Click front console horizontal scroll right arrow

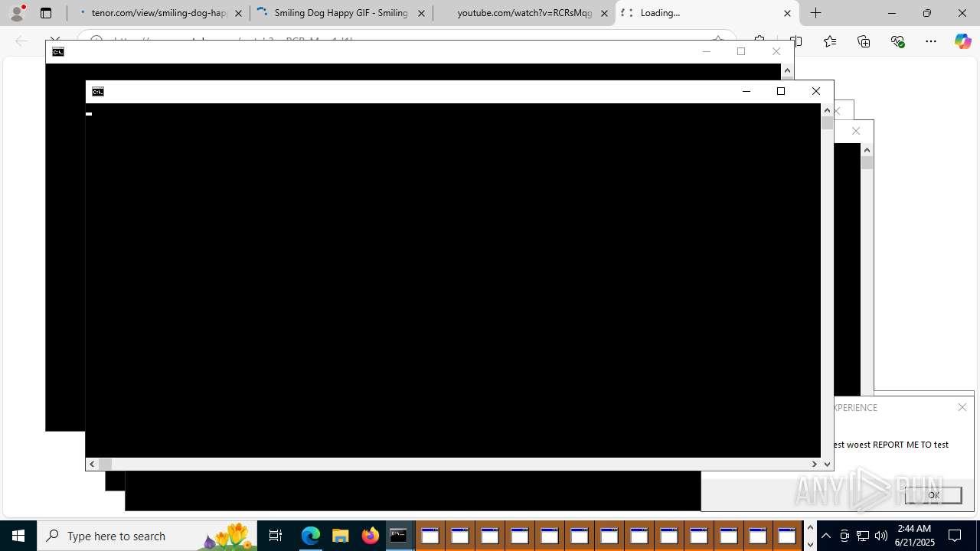[x=815, y=464]
